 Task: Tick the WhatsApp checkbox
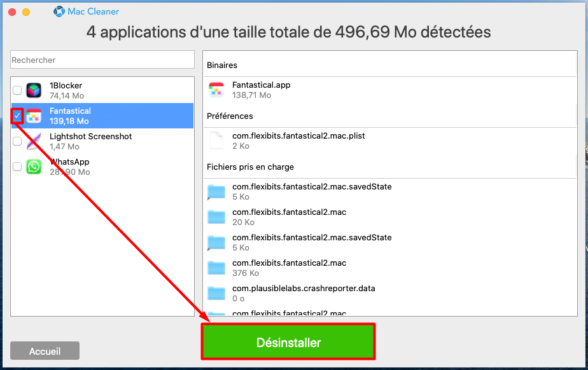tap(17, 167)
